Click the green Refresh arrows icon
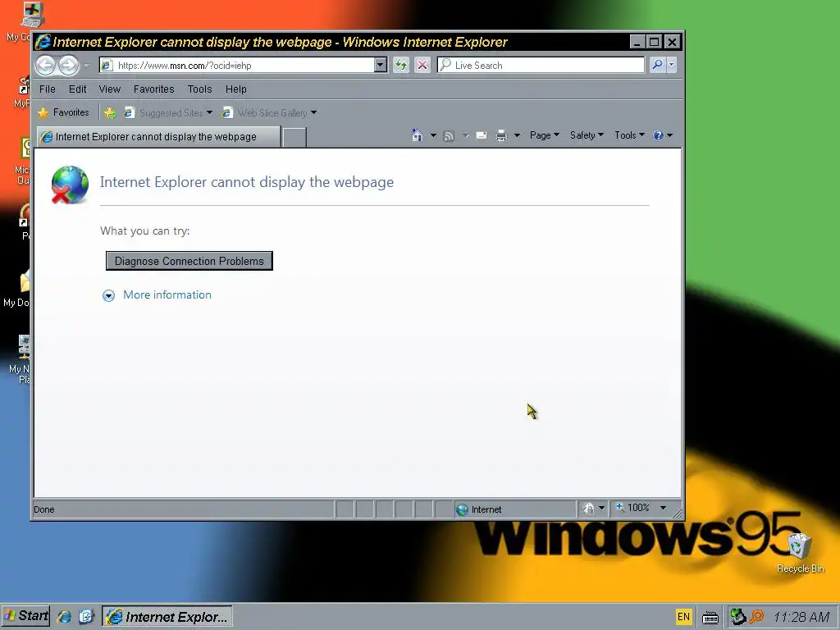Image resolution: width=840 pixels, height=630 pixels. click(x=401, y=66)
